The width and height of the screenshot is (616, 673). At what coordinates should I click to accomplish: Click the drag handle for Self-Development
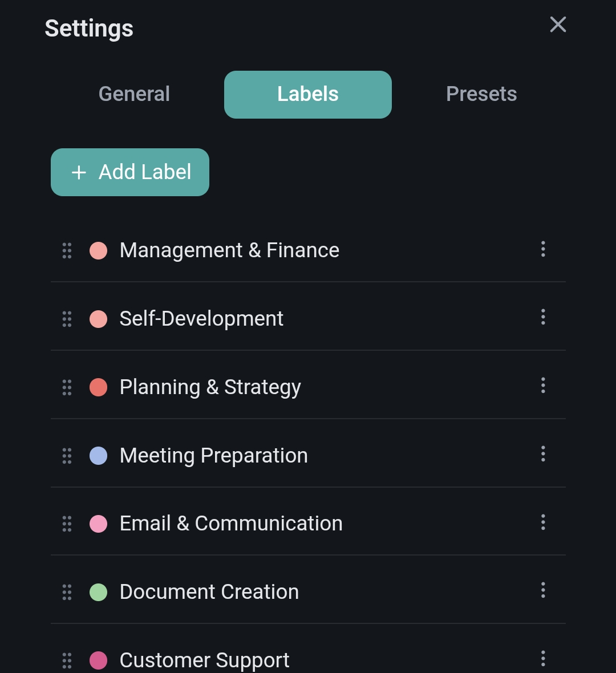(67, 319)
